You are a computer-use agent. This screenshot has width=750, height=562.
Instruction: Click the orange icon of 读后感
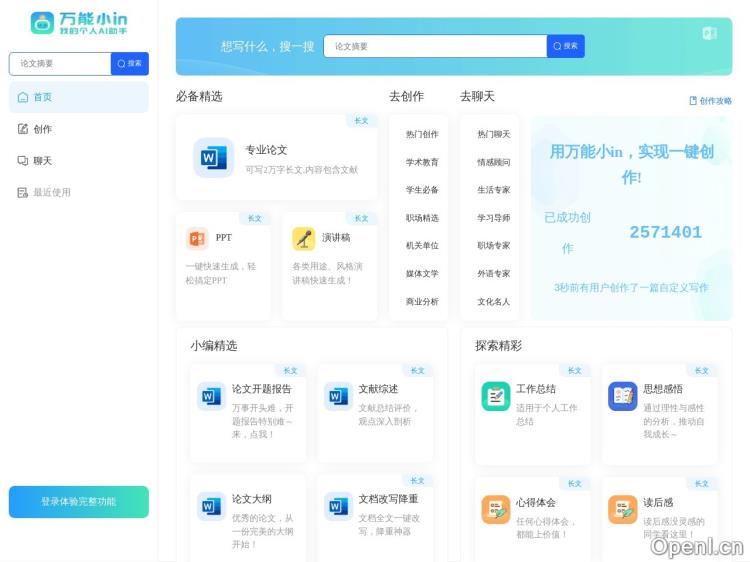pos(622,509)
